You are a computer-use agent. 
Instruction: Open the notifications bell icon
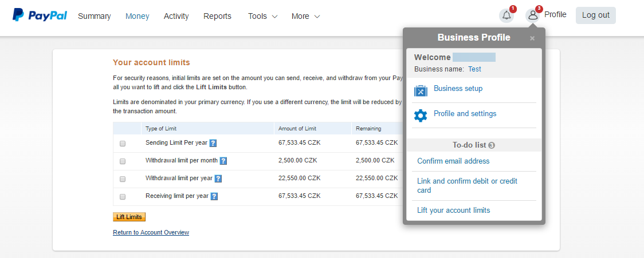coord(507,15)
